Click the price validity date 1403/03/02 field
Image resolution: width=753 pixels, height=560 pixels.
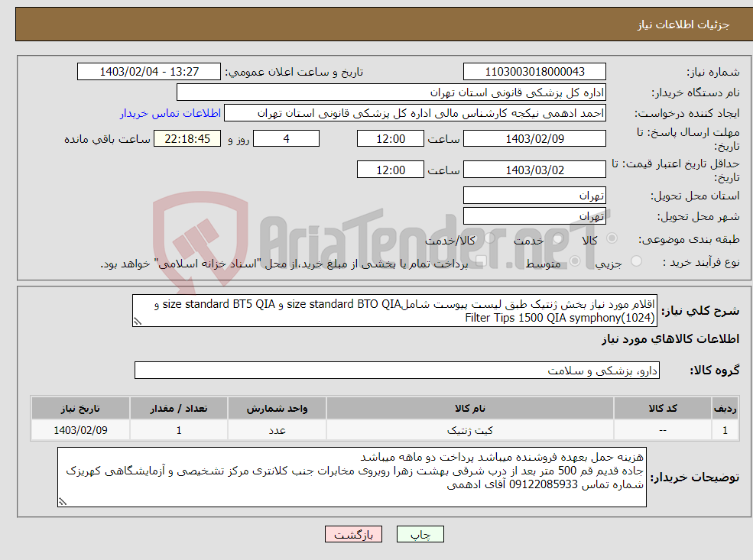[x=534, y=170]
